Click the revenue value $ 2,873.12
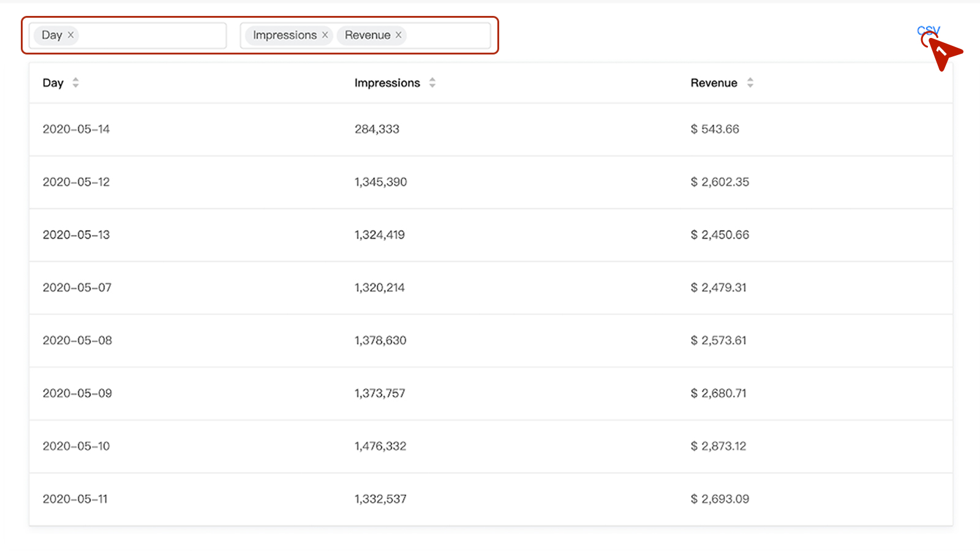Viewport: 980px width, 551px height. tap(718, 446)
